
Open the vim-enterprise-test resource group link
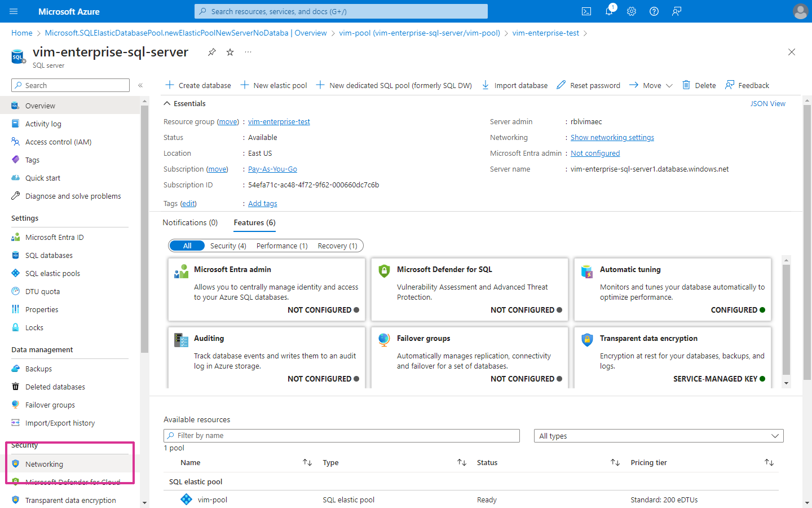click(x=279, y=121)
